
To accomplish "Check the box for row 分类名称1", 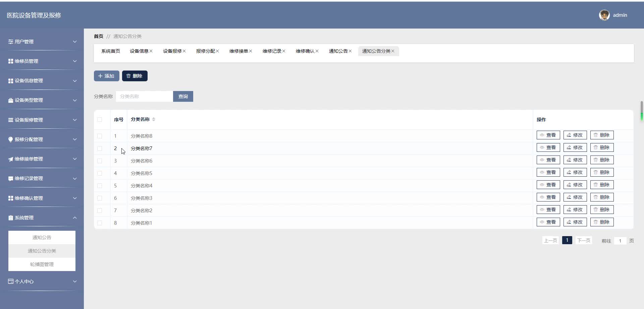I will [x=100, y=223].
